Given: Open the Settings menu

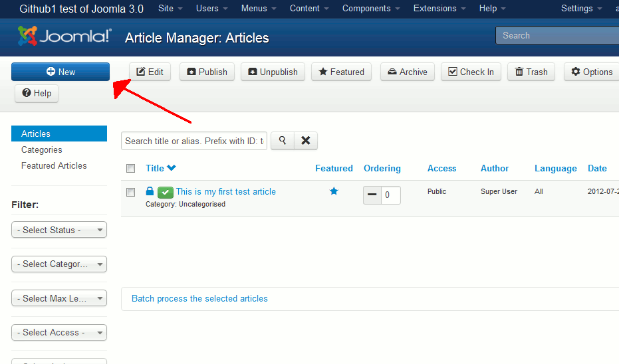Looking at the screenshot, I should [x=582, y=8].
